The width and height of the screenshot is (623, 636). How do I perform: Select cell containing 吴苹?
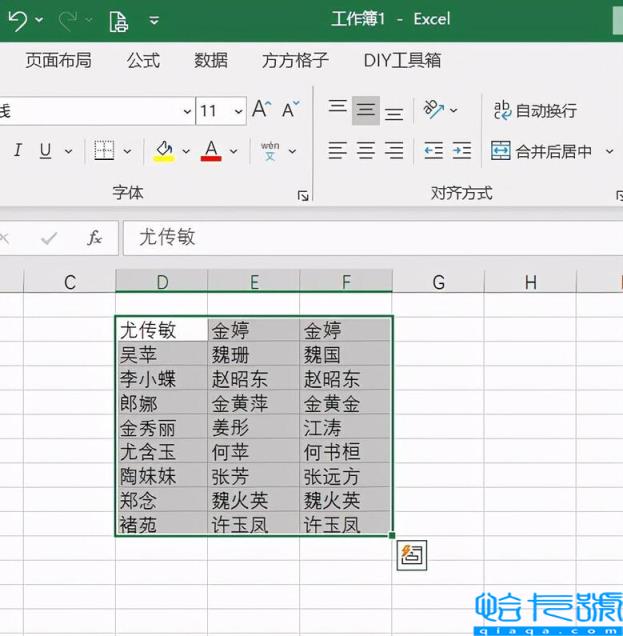(x=162, y=354)
